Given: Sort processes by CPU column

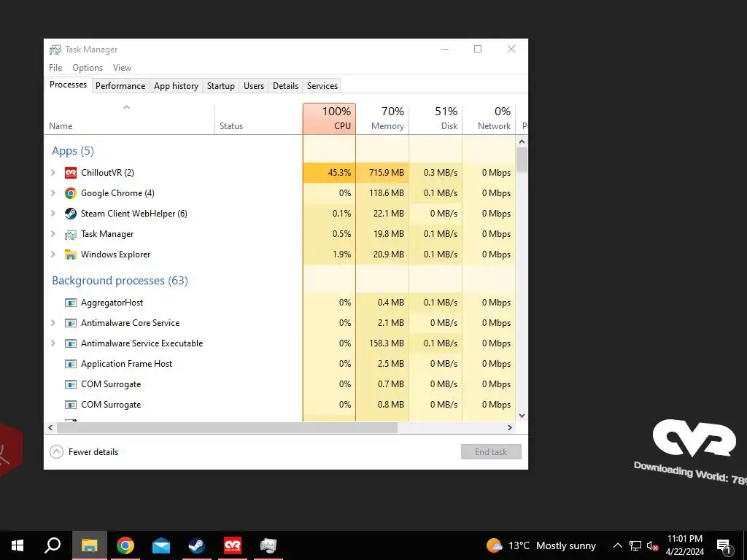Looking at the screenshot, I should (329, 119).
